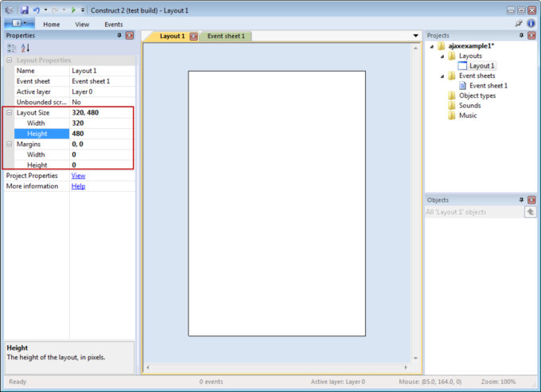Click the Categorized view icon in Properties
The height and width of the screenshot is (392, 541).
pyautogui.click(x=11, y=48)
